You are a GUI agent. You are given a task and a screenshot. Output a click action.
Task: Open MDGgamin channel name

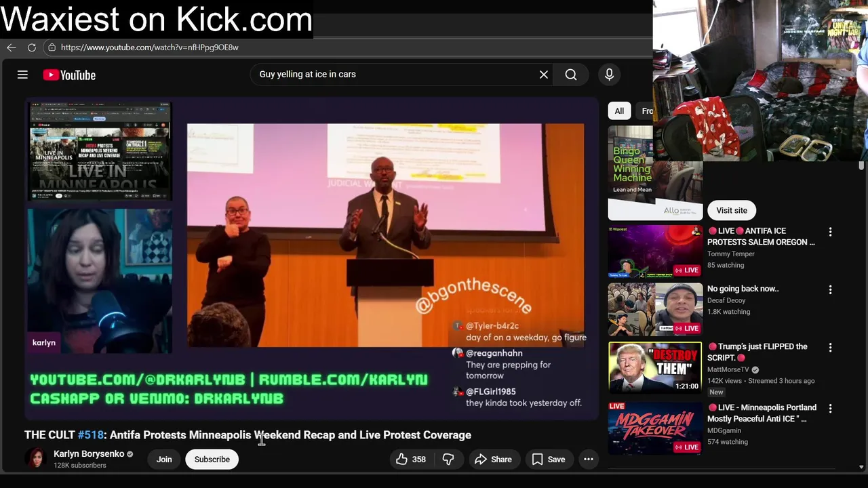pyautogui.click(x=724, y=430)
